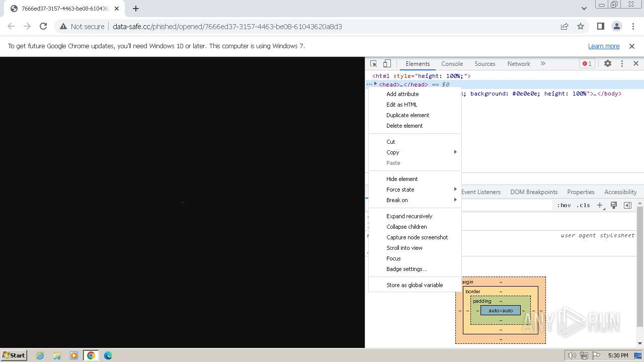
Task: Click the Not secure site info chip
Action: tap(82, 26)
